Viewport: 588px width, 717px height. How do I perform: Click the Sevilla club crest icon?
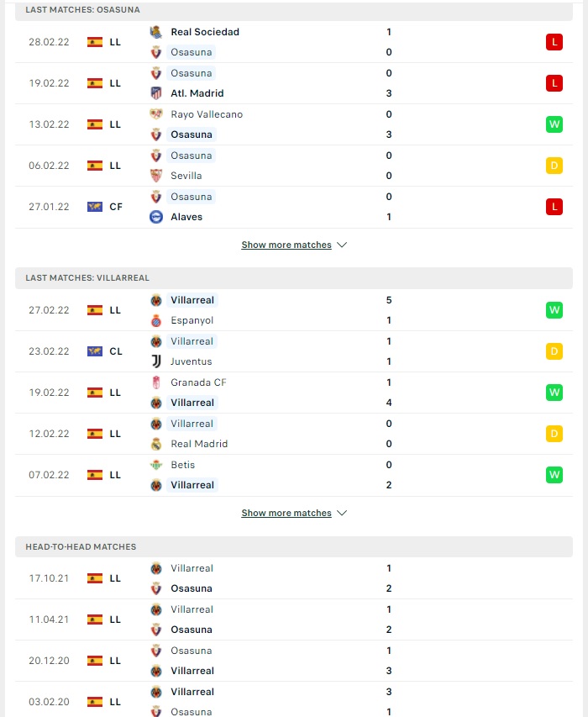coord(155,176)
